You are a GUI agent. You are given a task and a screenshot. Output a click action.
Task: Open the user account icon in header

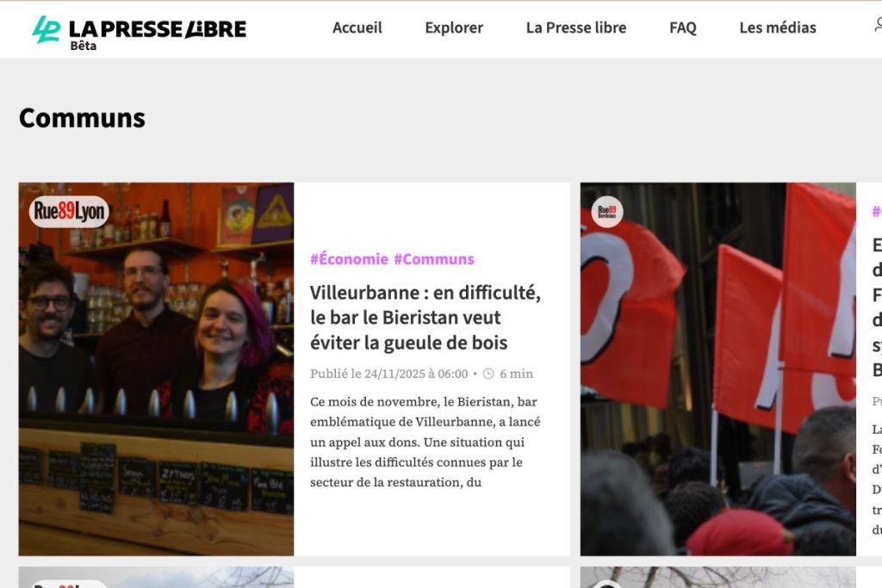coord(877,26)
